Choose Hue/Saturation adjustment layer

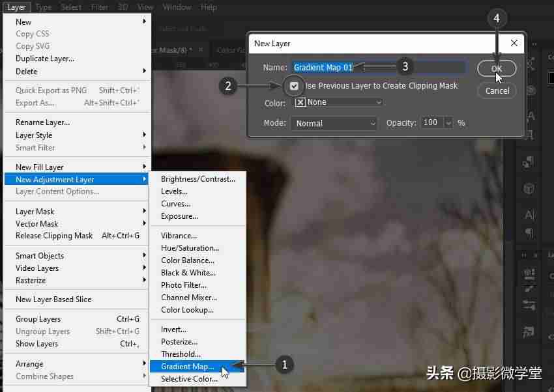[197, 248]
